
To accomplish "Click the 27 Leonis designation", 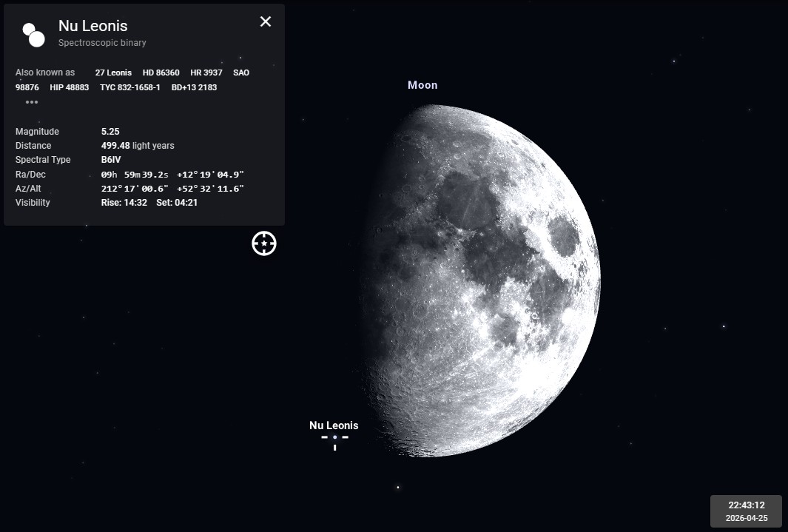I will 113,73.
